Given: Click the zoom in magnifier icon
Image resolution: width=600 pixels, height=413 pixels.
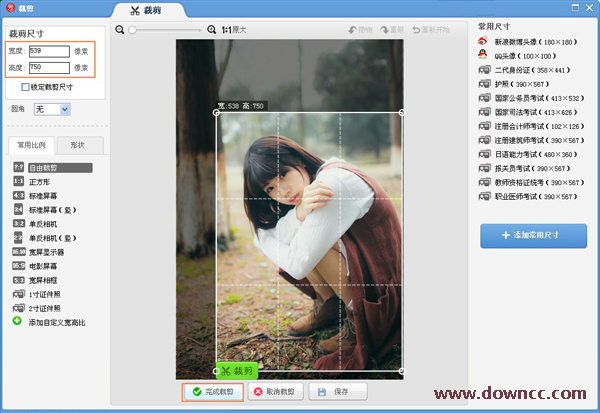Looking at the screenshot, I should [211, 30].
